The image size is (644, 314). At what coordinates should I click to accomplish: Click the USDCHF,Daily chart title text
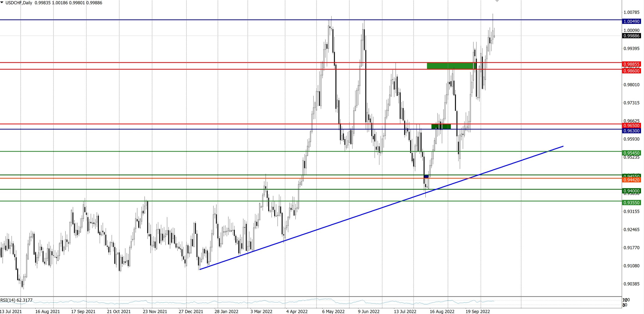coord(19,3)
